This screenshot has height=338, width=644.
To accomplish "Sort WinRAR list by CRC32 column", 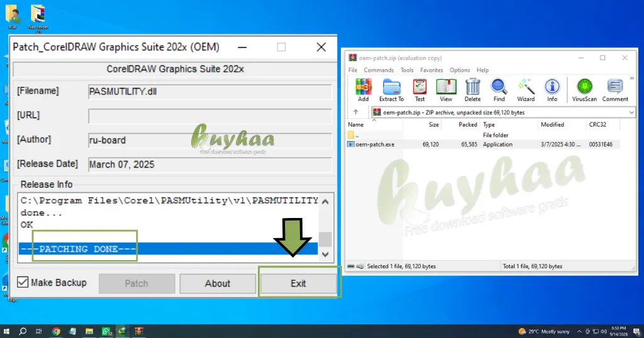I will pyautogui.click(x=602, y=124).
